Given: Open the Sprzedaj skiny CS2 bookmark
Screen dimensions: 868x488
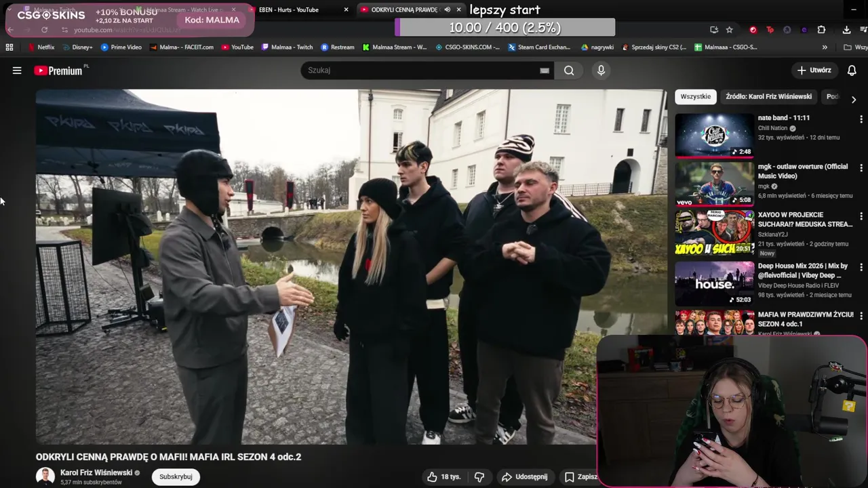Looking at the screenshot, I should tap(654, 47).
